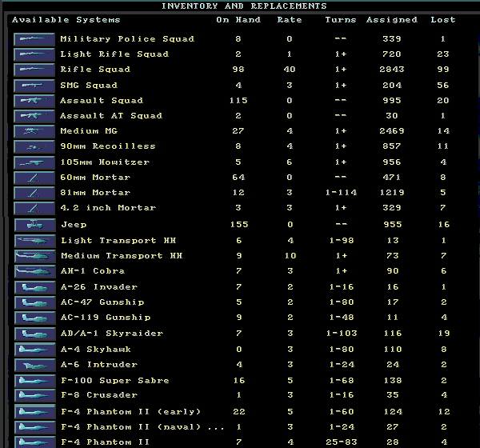The width and height of the screenshot is (480, 448).
Task: Open the SMG Squad icon
Action: point(34,86)
